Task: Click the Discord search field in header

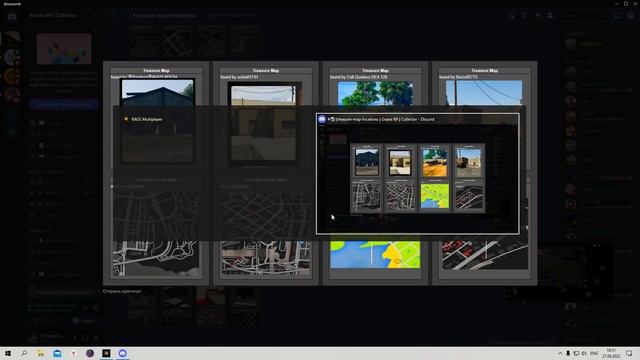Action: point(584,16)
